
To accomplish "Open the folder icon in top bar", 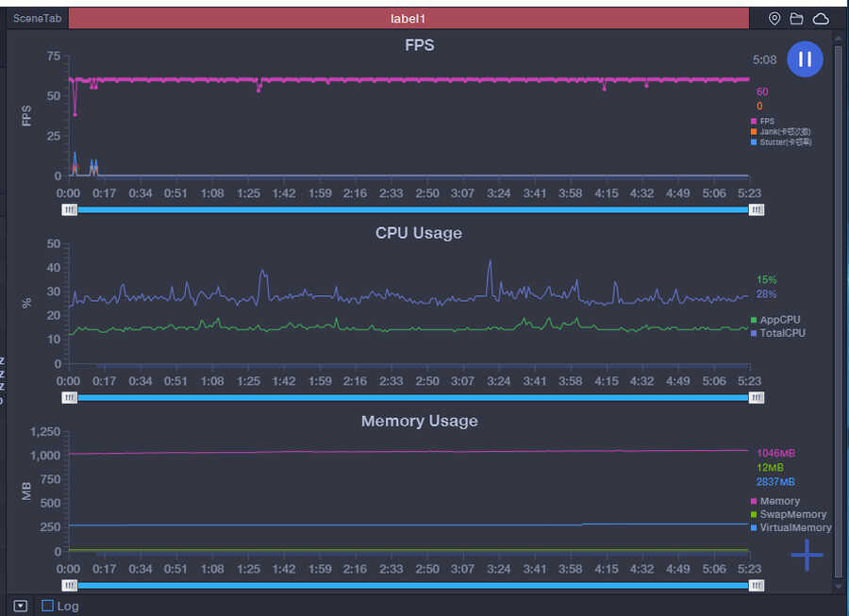I will click(796, 19).
